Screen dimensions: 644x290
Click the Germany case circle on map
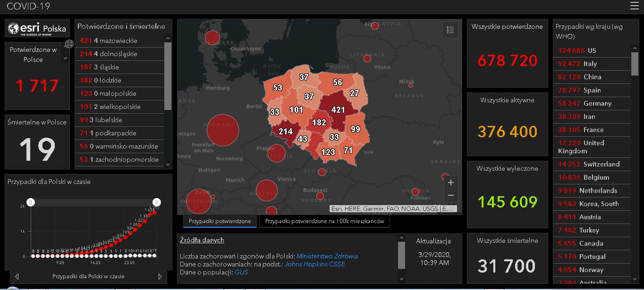tap(222, 130)
